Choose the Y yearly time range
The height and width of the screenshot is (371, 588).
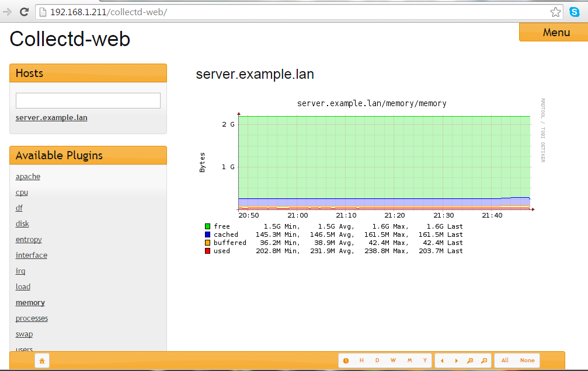pos(425,360)
